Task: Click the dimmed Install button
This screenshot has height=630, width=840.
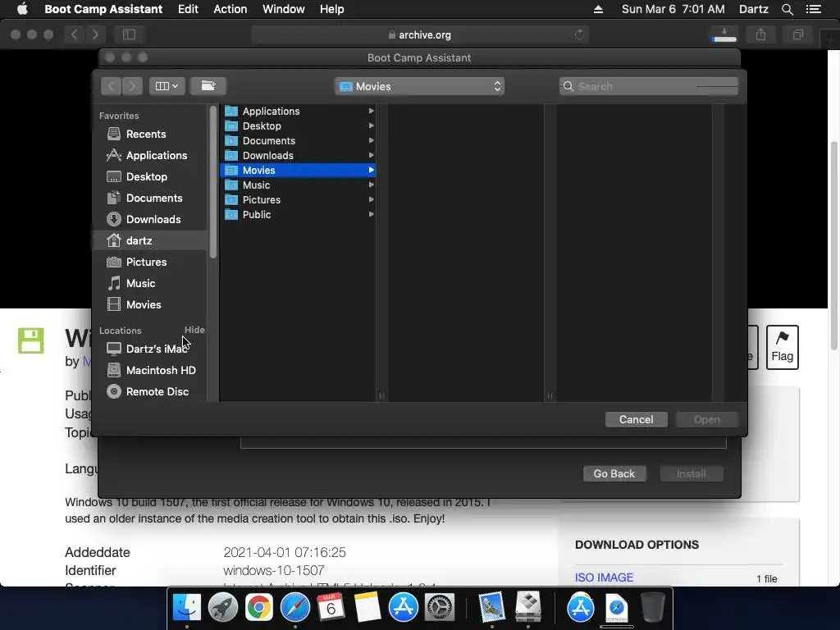Action: pyautogui.click(x=691, y=473)
